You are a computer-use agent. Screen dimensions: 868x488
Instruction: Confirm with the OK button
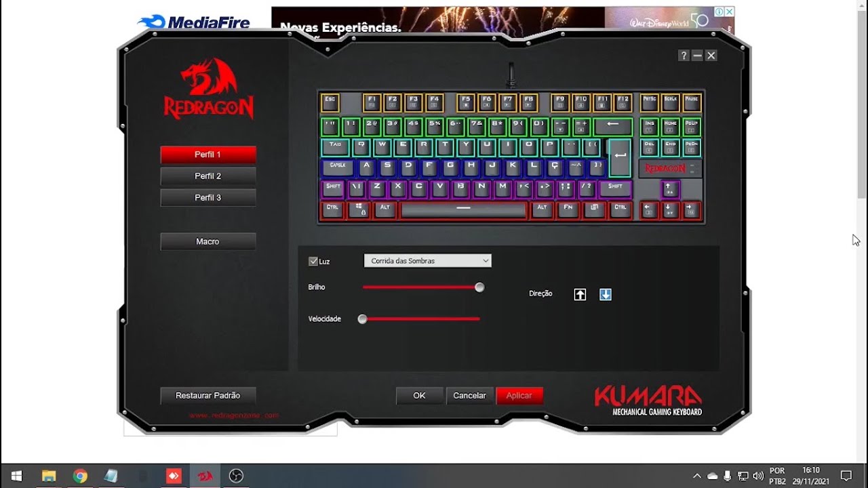point(420,396)
